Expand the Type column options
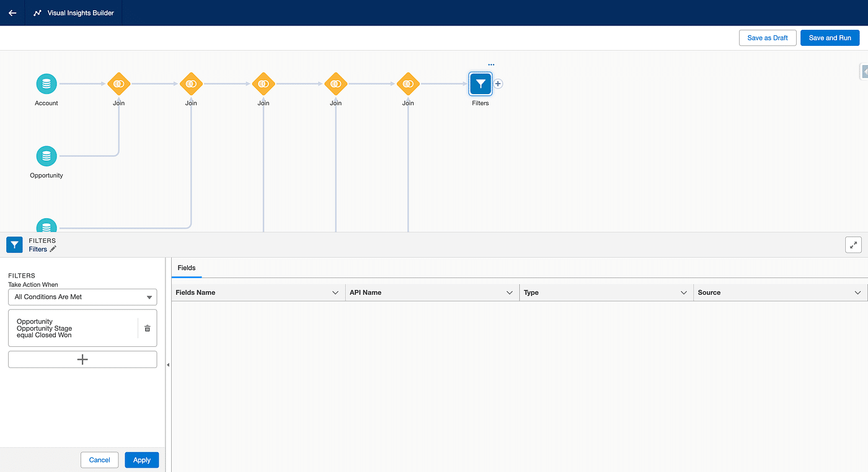 coord(684,292)
